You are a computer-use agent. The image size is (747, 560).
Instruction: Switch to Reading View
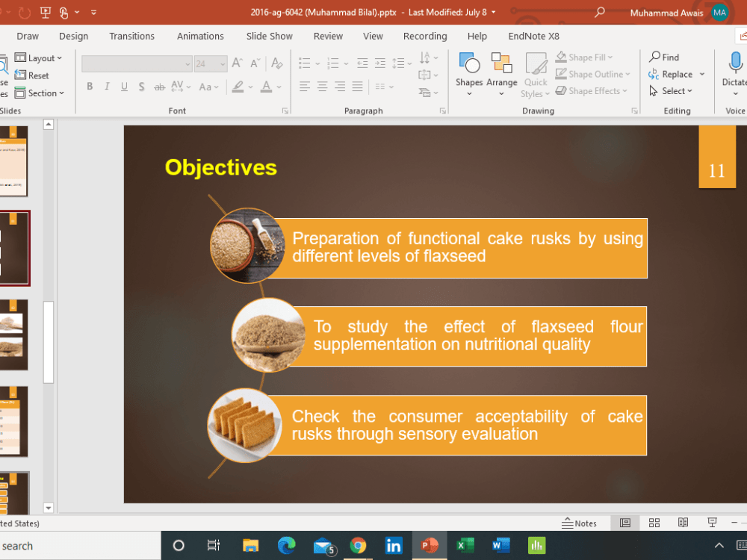[x=683, y=523]
